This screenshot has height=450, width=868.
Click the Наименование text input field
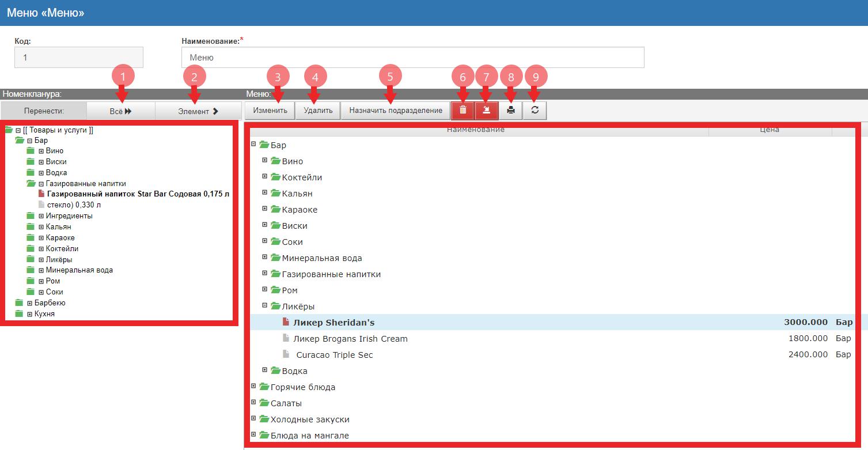[412, 58]
